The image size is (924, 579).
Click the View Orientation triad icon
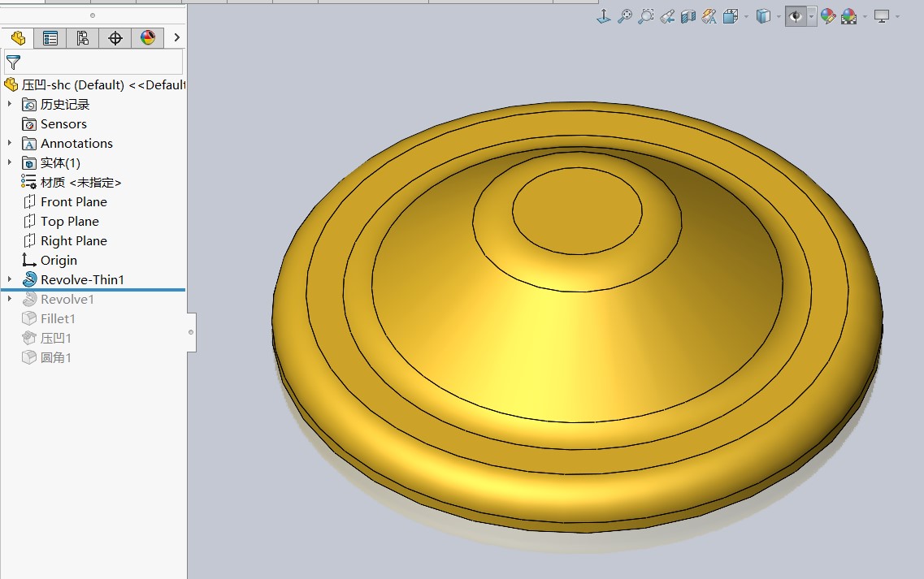click(x=604, y=16)
